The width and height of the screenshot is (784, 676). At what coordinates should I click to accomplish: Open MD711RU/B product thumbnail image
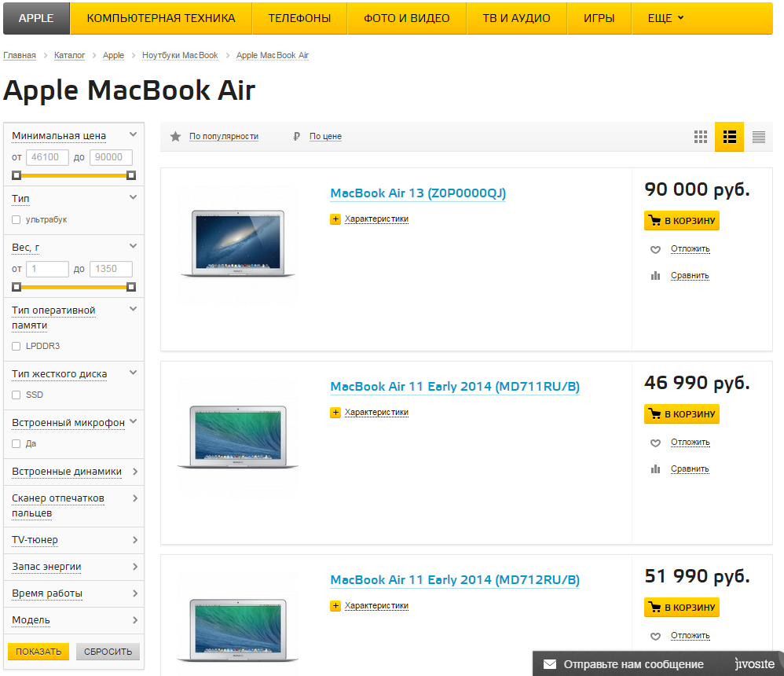[238, 437]
